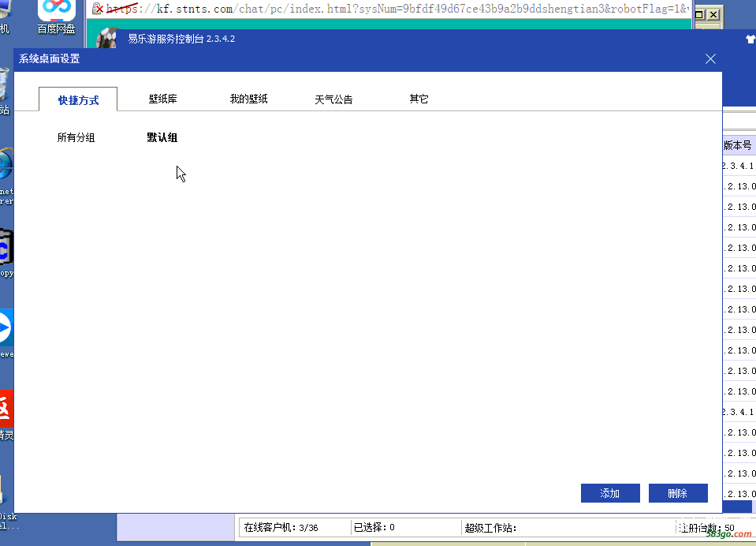The image size is (756, 546).
Task: Switch to the 壁纸库 tab
Action: click(x=162, y=99)
